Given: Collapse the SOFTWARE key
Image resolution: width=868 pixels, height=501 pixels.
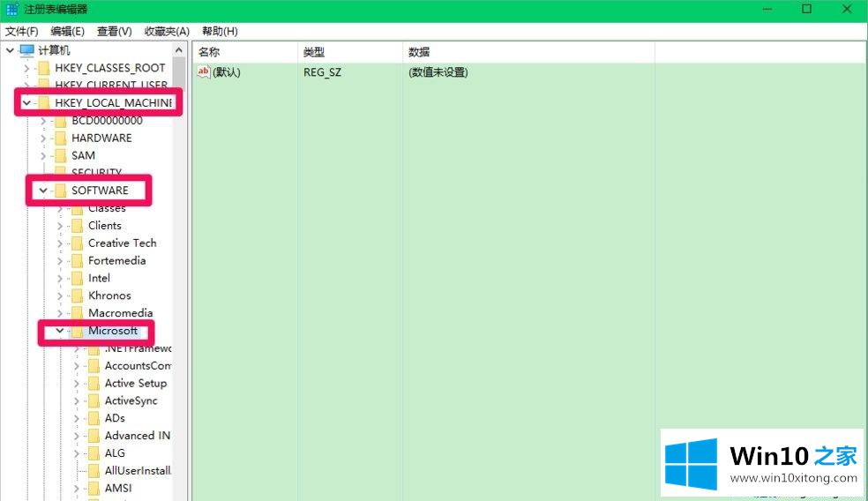Looking at the screenshot, I should 43,191.
